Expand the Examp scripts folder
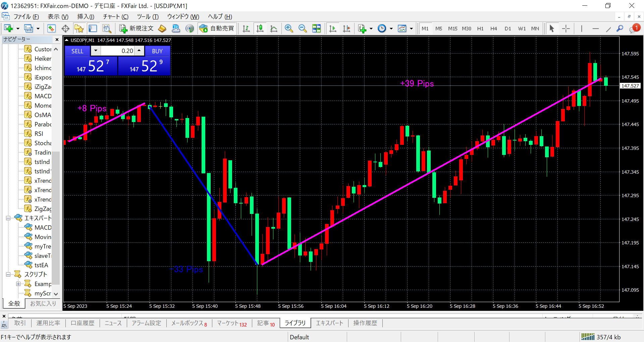Screen dimensions: 644x342 18,284
